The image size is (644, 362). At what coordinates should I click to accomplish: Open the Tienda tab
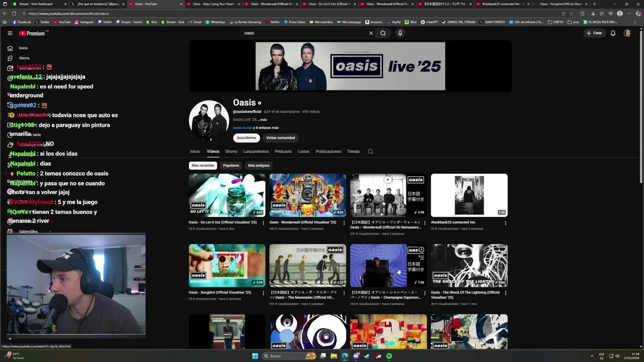pyautogui.click(x=353, y=151)
